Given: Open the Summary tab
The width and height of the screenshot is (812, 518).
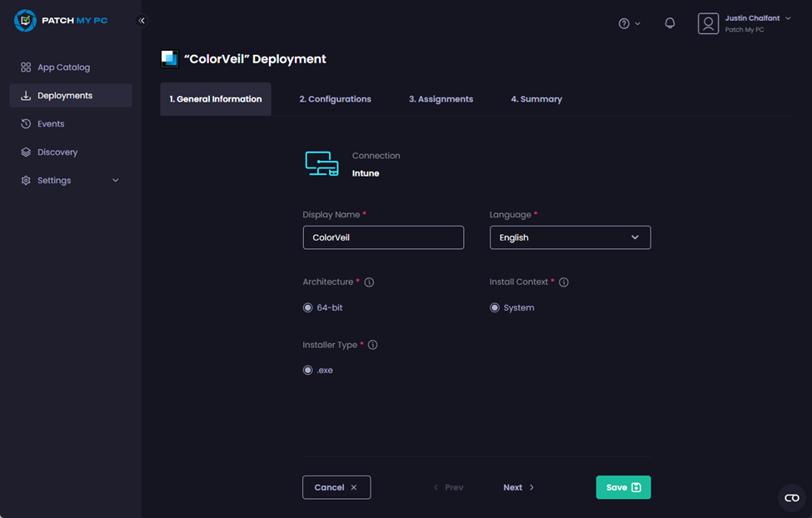Looking at the screenshot, I should tap(536, 98).
